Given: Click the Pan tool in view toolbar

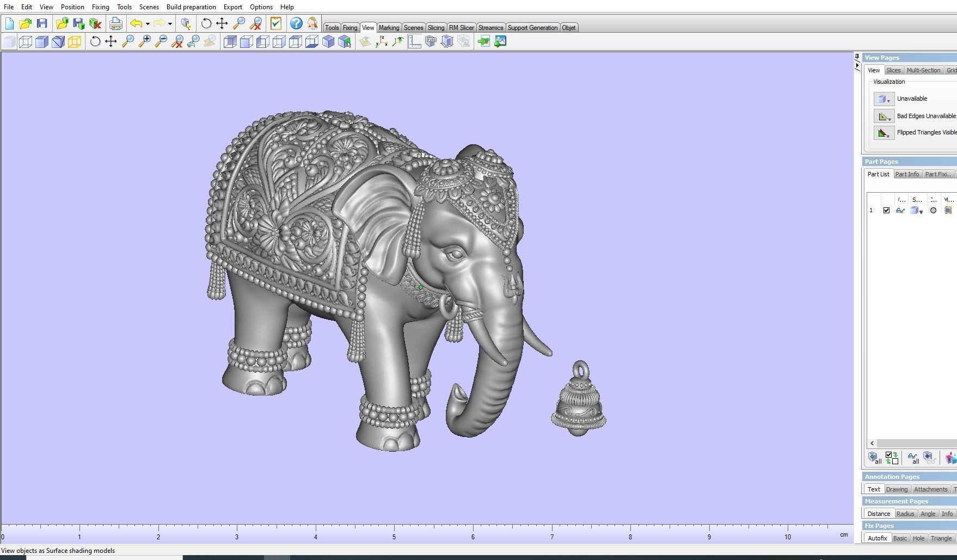Looking at the screenshot, I should (111, 41).
